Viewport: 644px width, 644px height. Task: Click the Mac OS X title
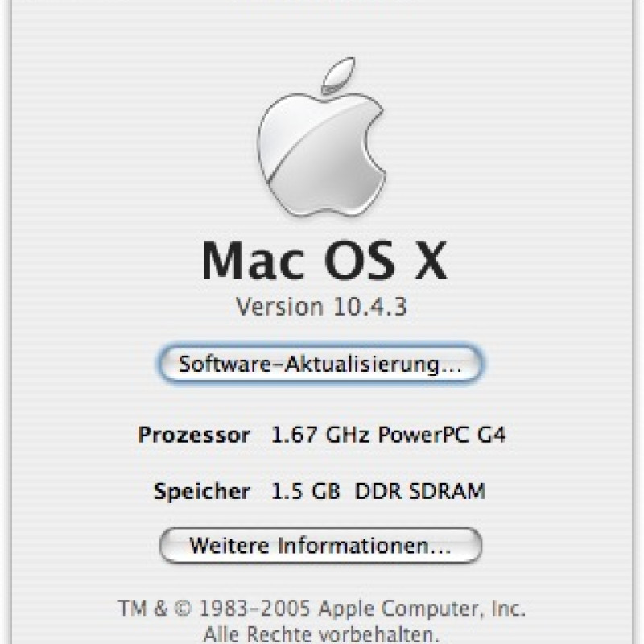[324, 260]
